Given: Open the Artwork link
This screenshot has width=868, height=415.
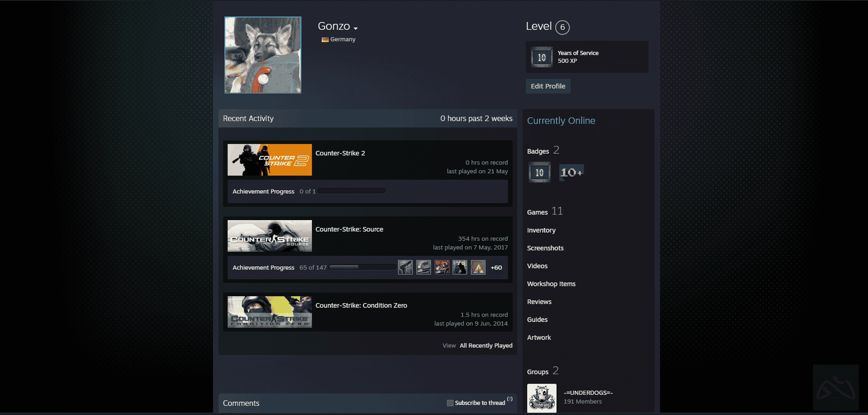Looking at the screenshot, I should 539,338.
